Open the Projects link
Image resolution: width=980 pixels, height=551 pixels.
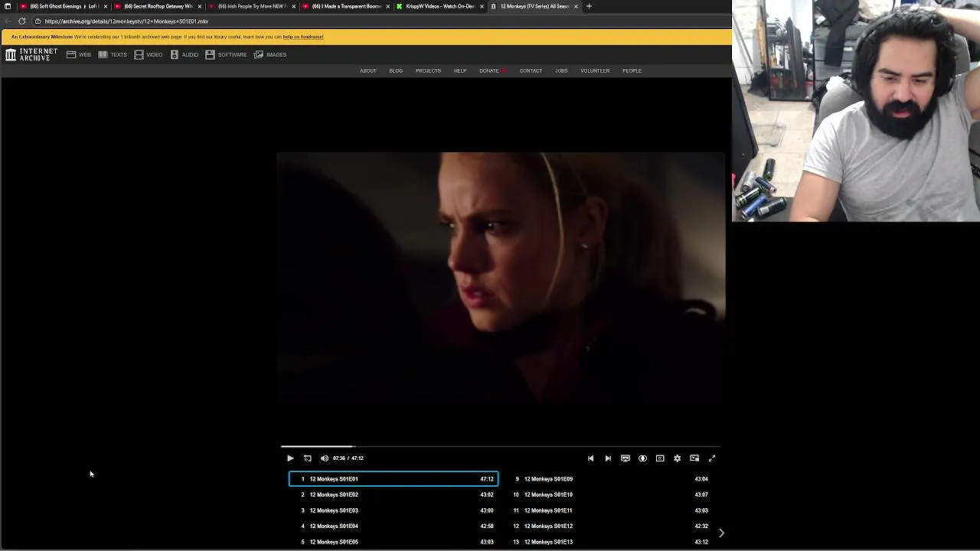coord(428,71)
